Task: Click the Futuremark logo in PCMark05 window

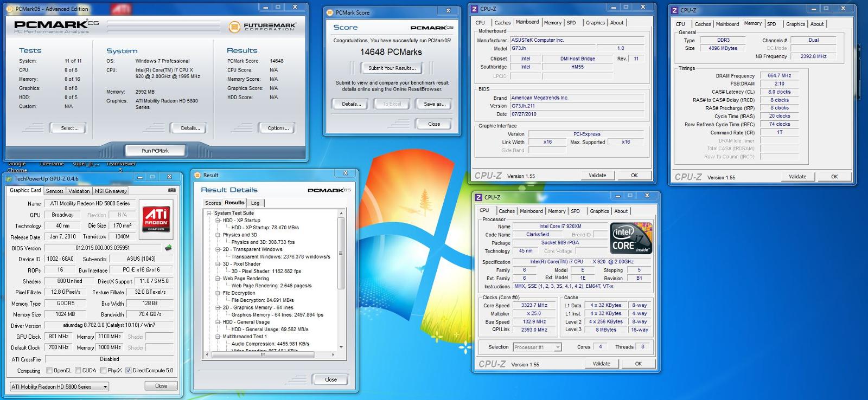Action: click(x=263, y=27)
